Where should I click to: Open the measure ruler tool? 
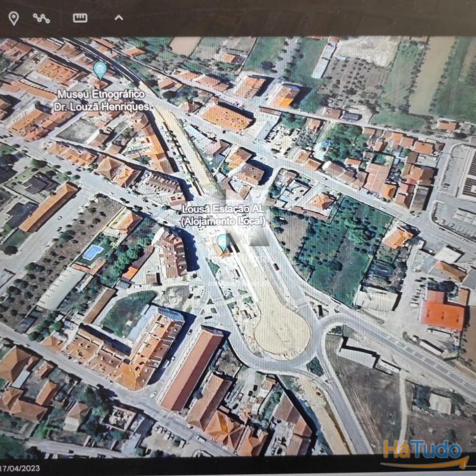pyautogui.click(x=80, y=18)
